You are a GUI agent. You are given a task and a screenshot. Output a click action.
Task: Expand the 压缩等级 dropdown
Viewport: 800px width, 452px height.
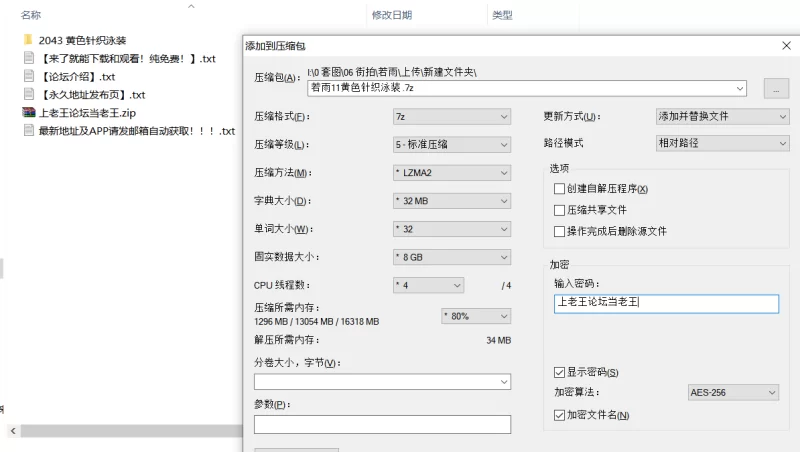(x=452, y=144)
